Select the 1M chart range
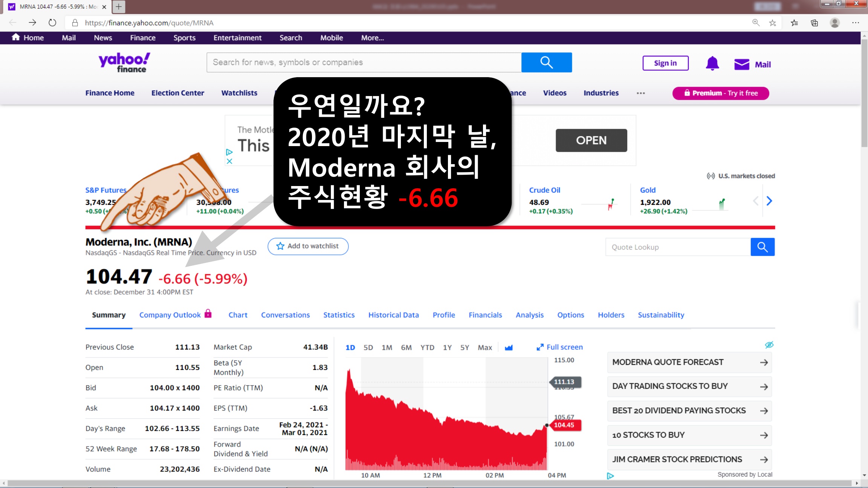The width and height of the screenshot is (868, 488). pos(387,348)
